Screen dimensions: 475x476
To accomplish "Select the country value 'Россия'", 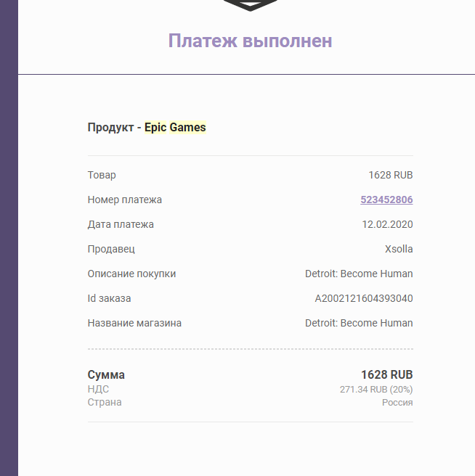I will pos(397,403).
